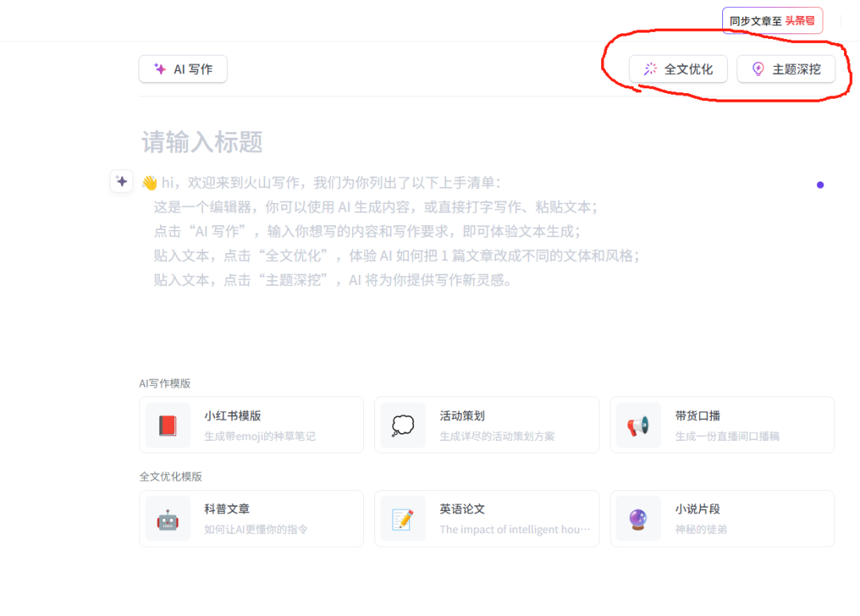
Task: Select the 小说片段 crystal ball icon
Action: 638,518
